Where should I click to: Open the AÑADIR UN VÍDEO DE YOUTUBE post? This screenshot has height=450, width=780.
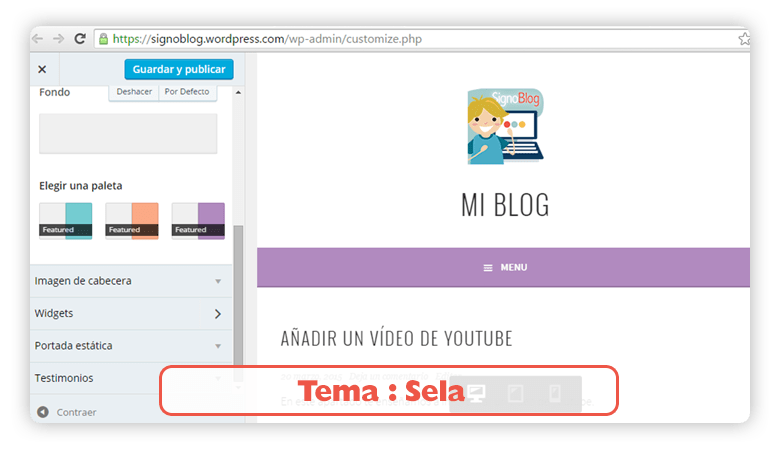pyautogui.click(x=396, y=339)
